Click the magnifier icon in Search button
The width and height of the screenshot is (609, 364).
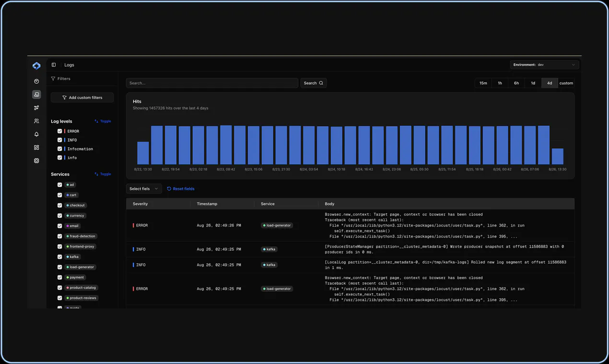tap(321, 83)
